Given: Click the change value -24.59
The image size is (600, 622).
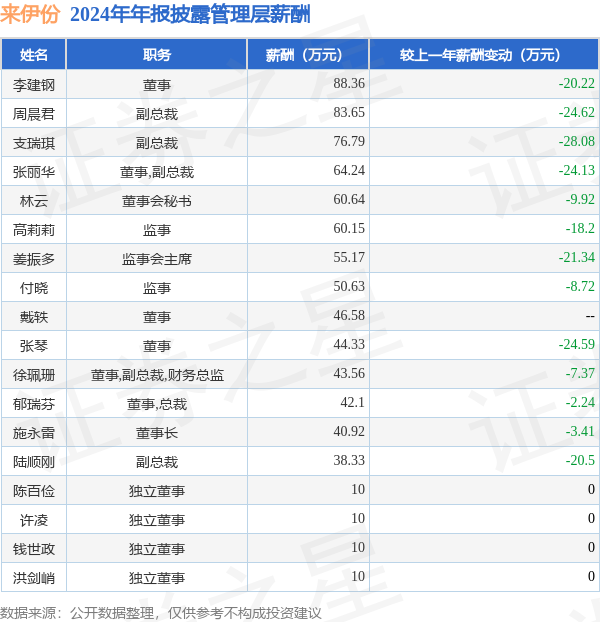Looking at the screenshot, I should 577,344.
